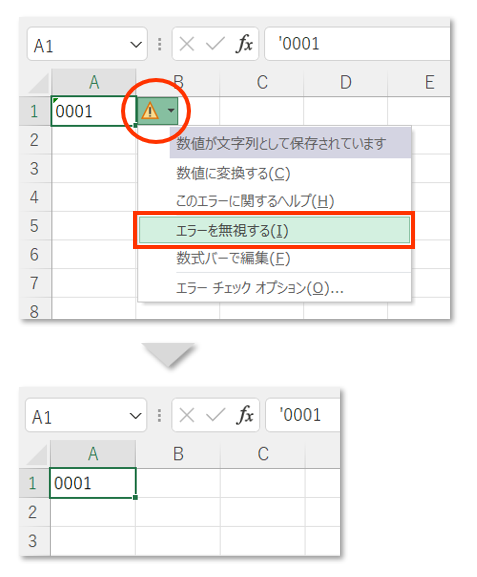Screen dimensions: 477x577
Task: Click the cancel X icon in lower formula bar
Action: click(x=187, y=415)
